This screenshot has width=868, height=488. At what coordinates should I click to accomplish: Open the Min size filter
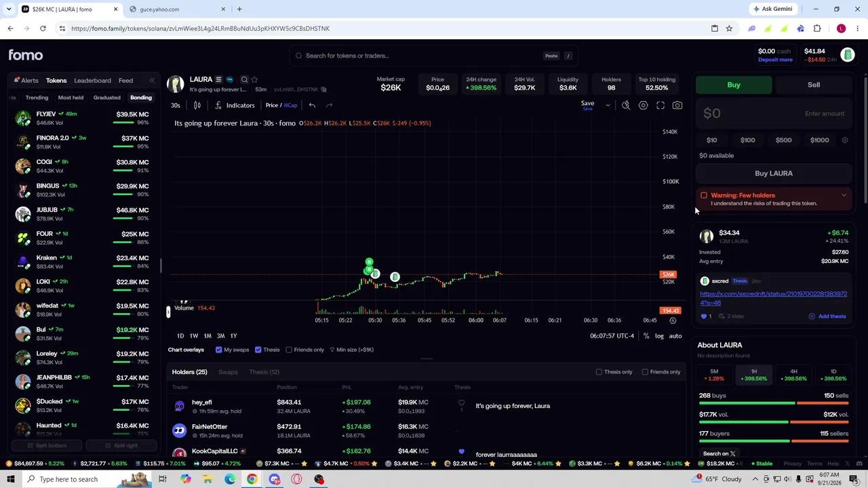[351, 350]
